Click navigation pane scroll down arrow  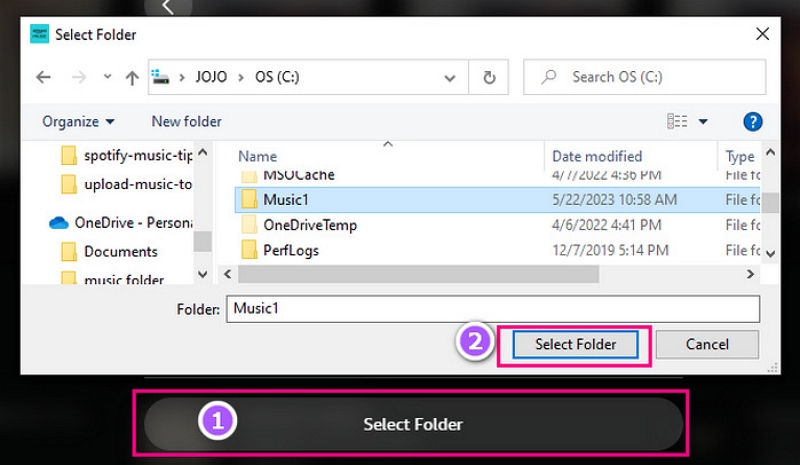pos(203,275)
